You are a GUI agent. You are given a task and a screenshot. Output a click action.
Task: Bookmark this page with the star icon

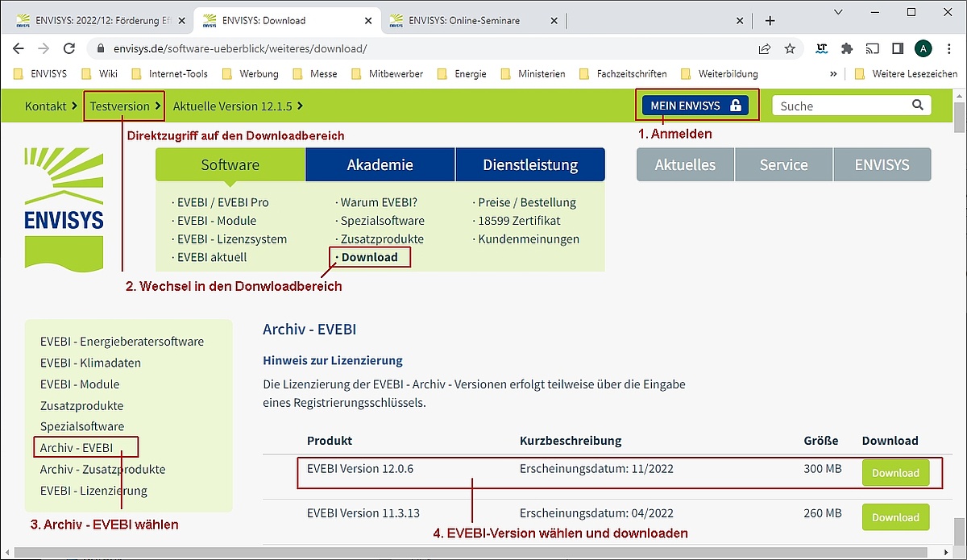pyautogui.click(x=791, y=48)
